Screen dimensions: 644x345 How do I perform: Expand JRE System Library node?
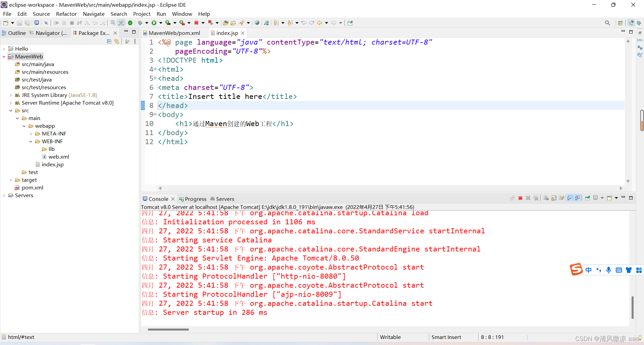coord(11,95)
